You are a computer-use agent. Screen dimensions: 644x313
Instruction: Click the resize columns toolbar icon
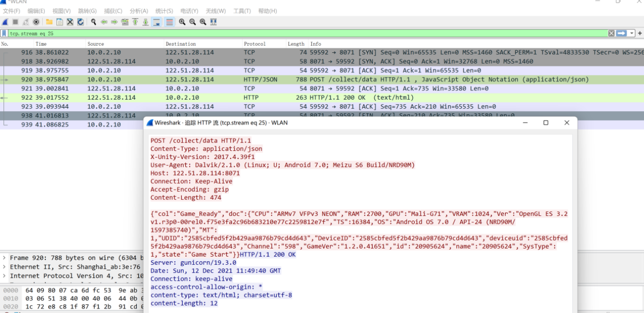(213, 22)
